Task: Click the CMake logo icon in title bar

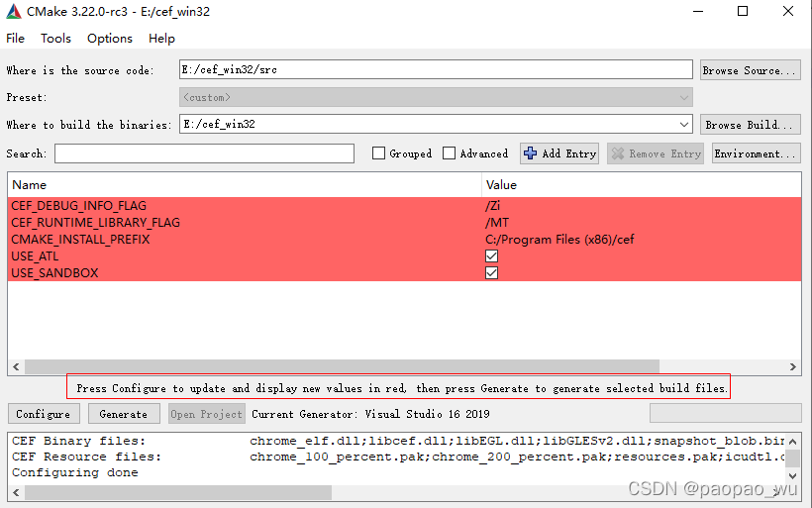Action: [14, 12]
